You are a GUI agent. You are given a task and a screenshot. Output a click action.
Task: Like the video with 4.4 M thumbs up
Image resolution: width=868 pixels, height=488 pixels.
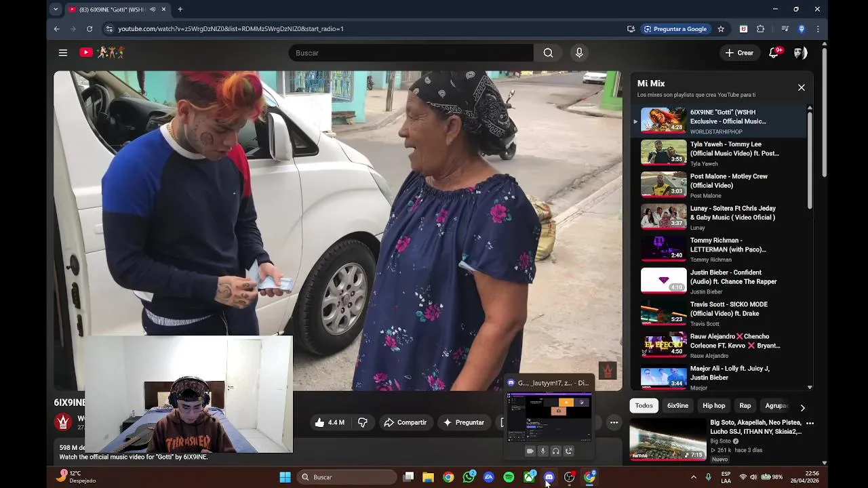tap(330, 422)
